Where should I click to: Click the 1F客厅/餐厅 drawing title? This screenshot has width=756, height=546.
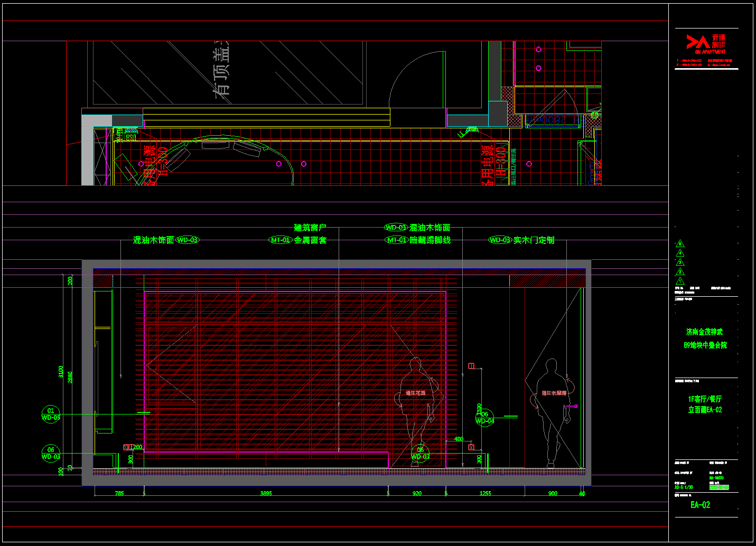pyautogui.click(x=705, y=399)
